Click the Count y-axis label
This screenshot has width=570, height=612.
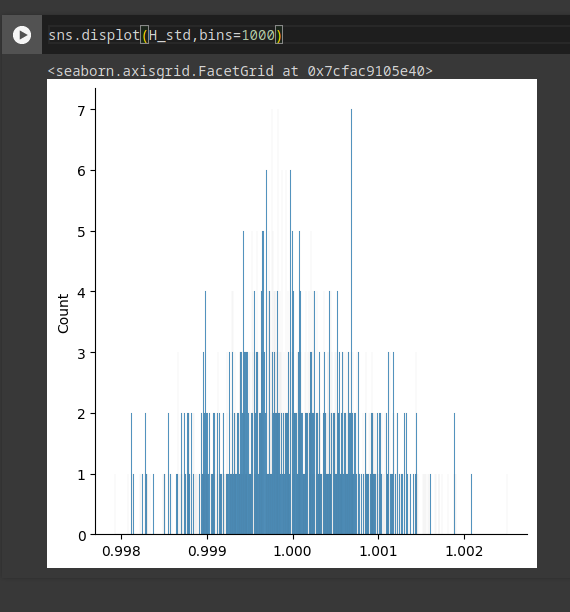pyautogui.click(x=63, y=313)
